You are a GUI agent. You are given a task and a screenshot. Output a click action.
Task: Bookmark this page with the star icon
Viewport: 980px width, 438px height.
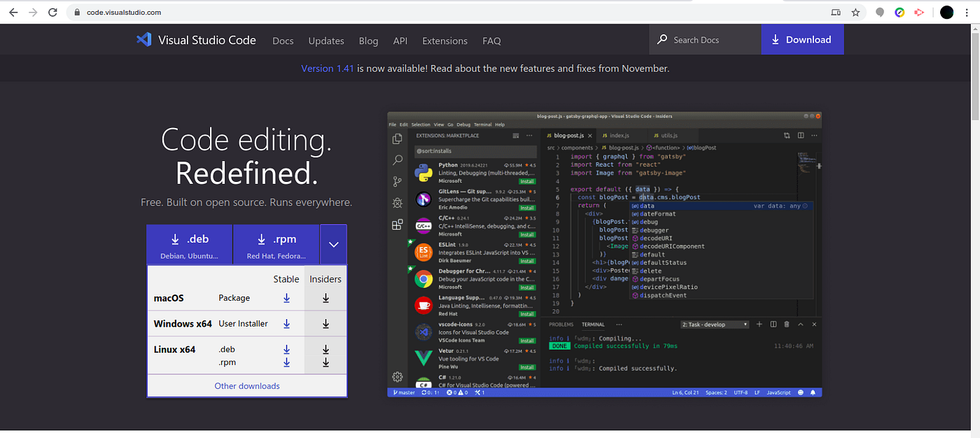pos(855,13)
